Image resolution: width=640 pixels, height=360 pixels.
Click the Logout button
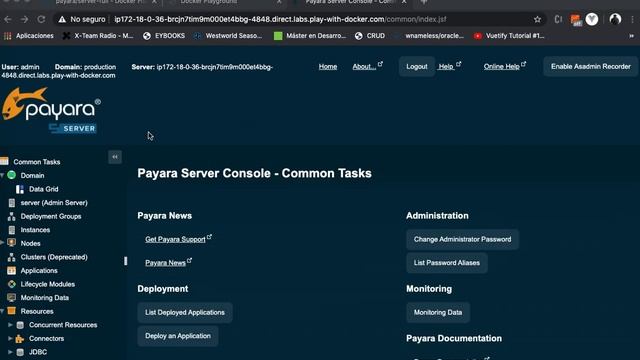(x=417, y=67)
